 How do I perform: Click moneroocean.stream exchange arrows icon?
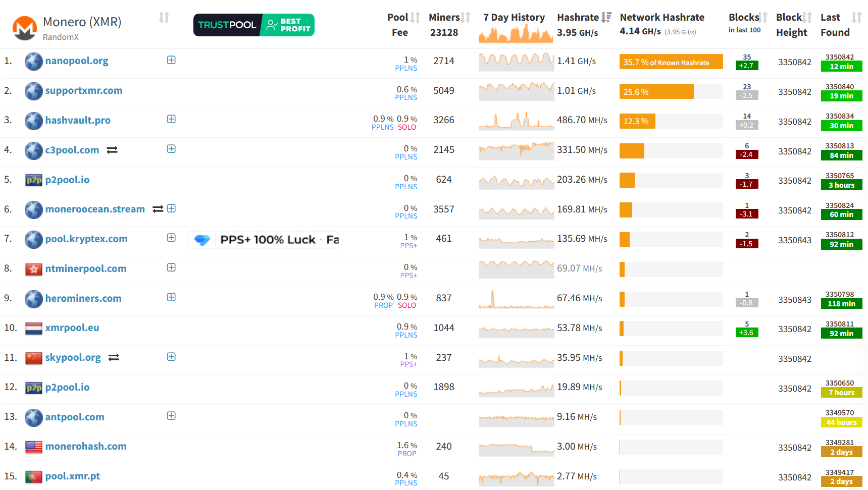click(x=158, y=209)
